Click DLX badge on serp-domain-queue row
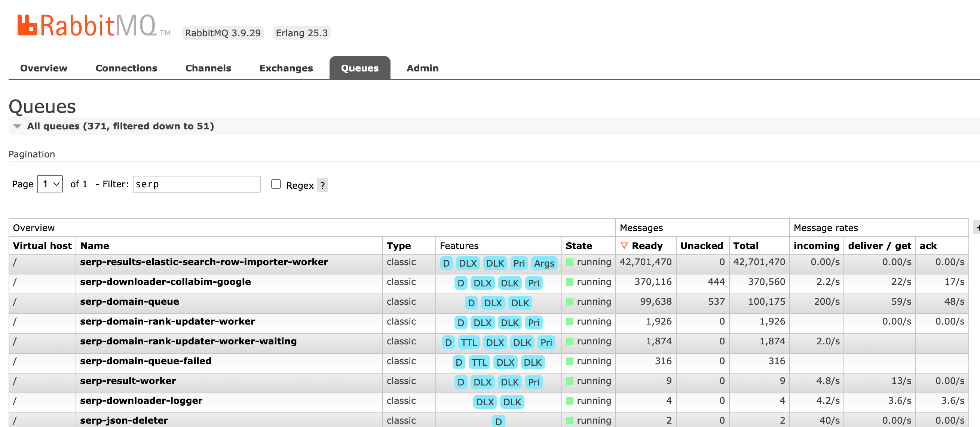The height and width of the screenshot is (427, 980). click(x=493, y=302)
